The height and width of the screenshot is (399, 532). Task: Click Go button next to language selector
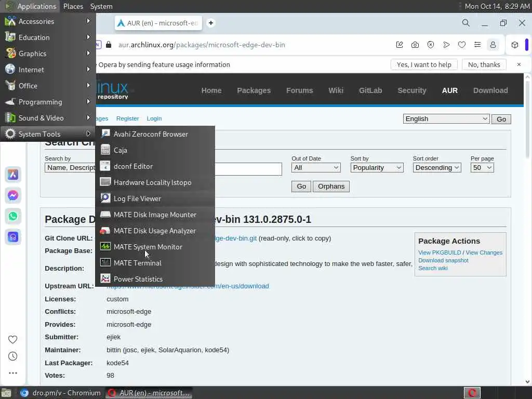(x=501, y=119)
